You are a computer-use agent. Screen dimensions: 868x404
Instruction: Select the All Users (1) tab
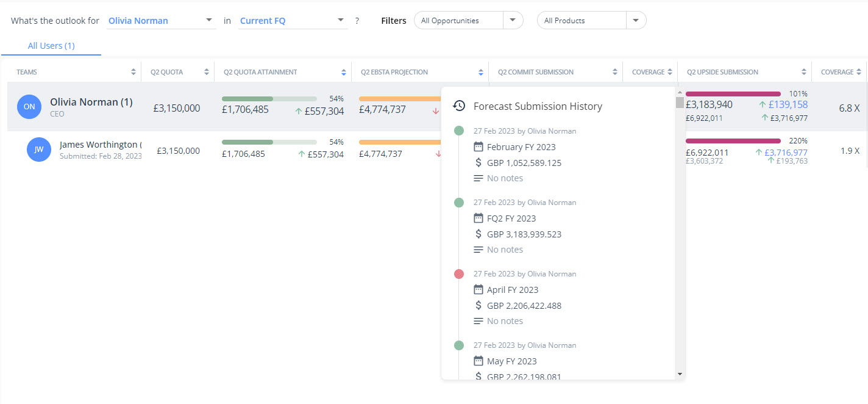tap(51, 46)
